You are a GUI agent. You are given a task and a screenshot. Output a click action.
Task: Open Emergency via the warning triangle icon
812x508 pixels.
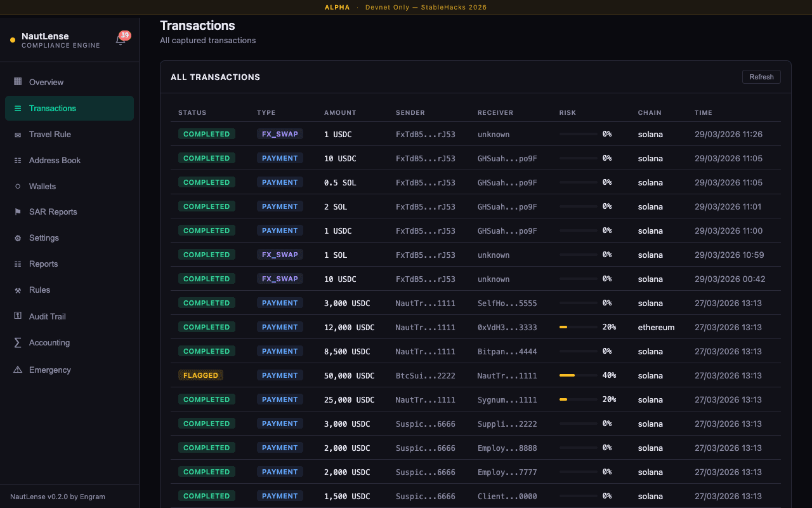[x=18, y=370]
